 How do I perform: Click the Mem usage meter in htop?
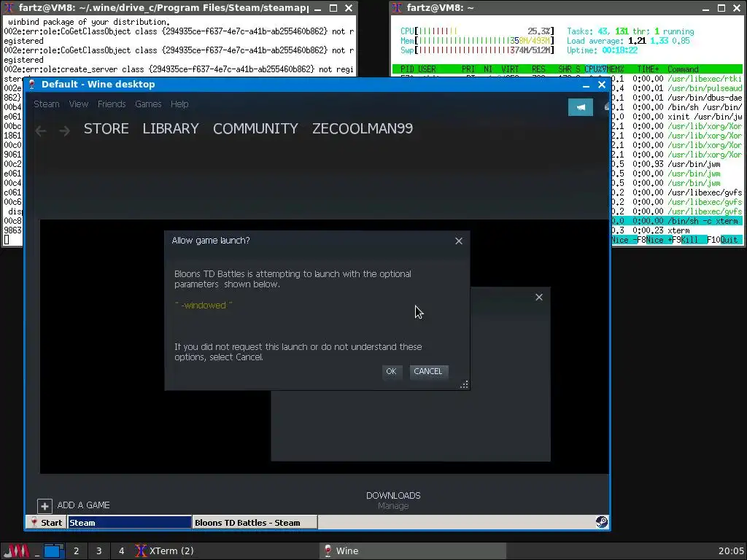coord(477,41)
